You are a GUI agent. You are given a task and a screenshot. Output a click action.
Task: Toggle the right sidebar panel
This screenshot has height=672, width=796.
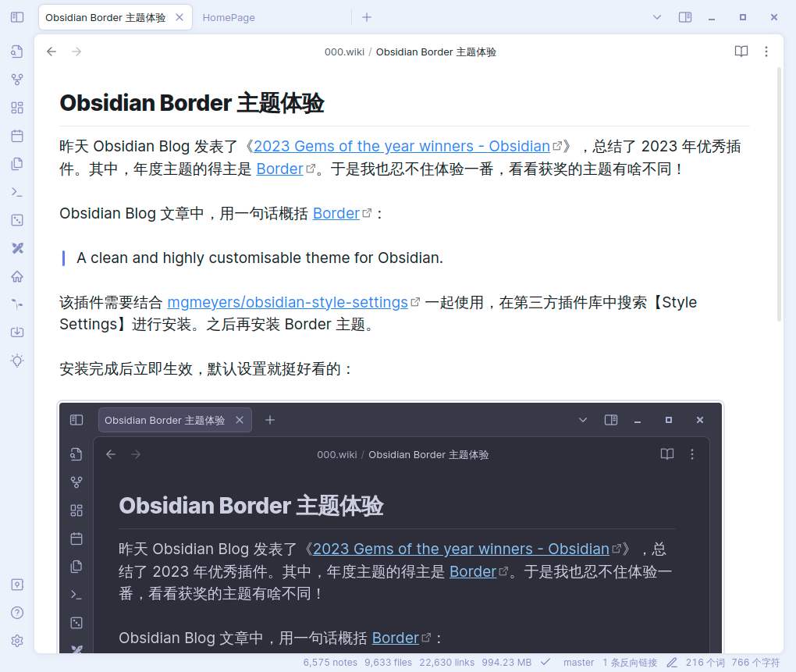685,16
